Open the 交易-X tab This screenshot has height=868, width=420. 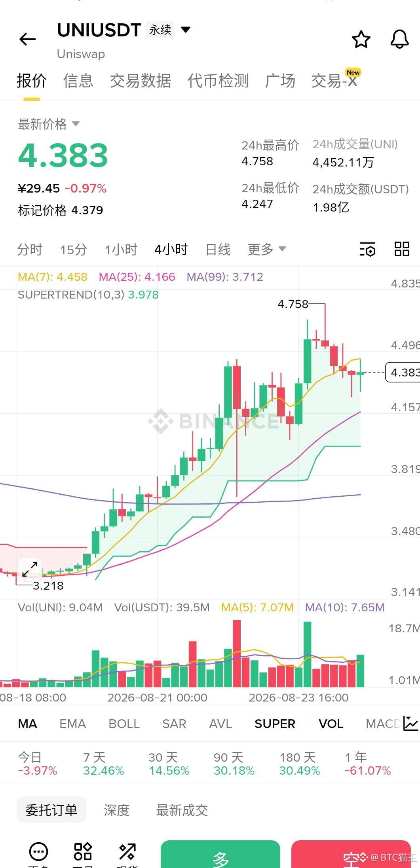334,81
